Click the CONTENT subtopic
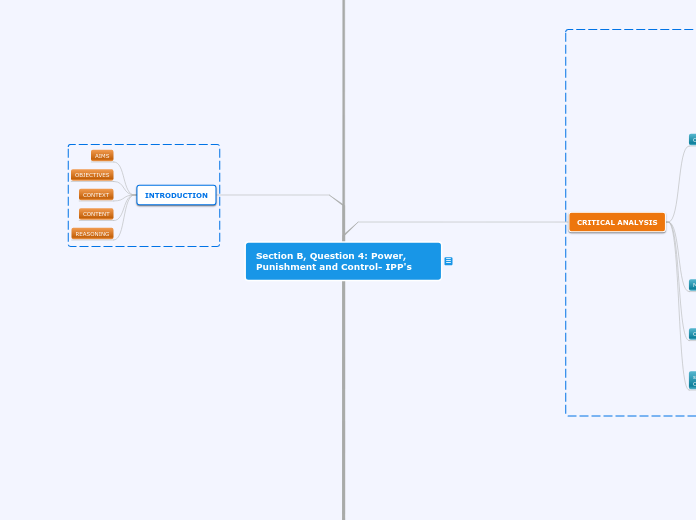 tap(96, 214)
